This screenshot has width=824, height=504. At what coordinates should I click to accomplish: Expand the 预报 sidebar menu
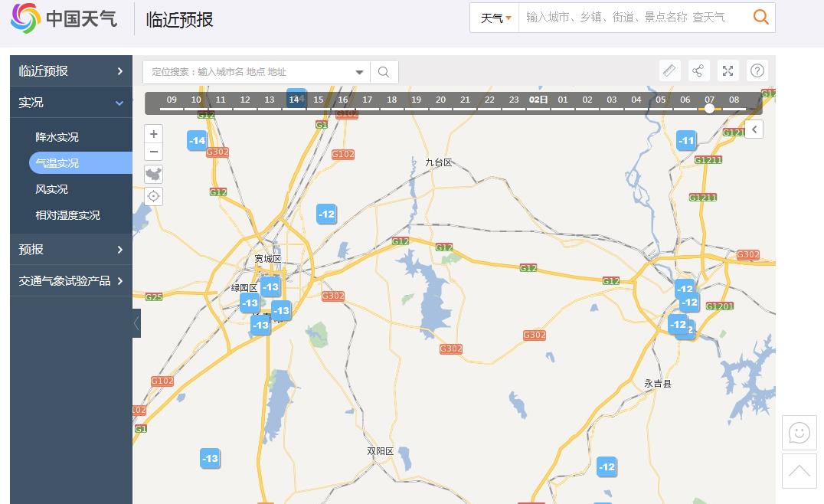tap(71, 249)
